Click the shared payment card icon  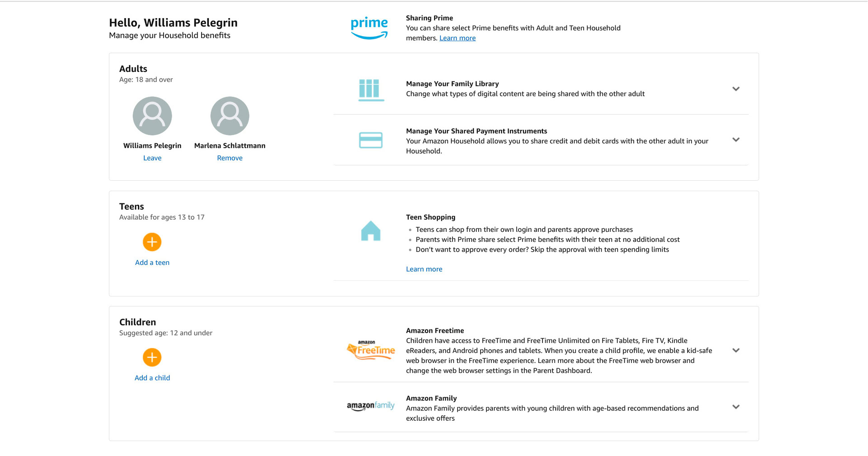[371, 140]
